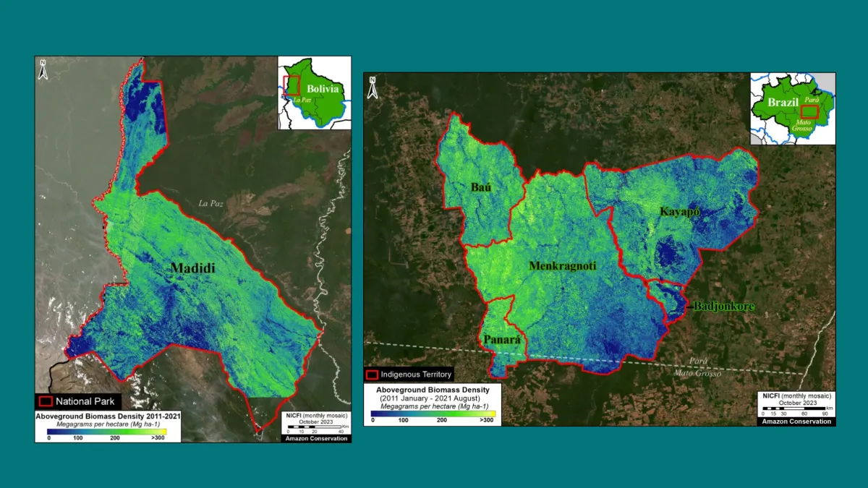Screen dimensions: 868x488
Task: Select the Menkragnoti territory label
Action: pyautogui.click(x=562, y=266)
